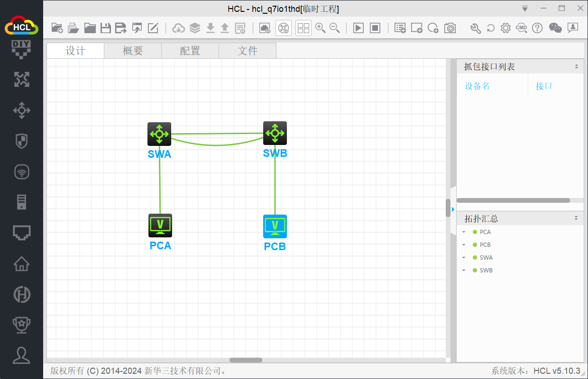Viewport: 588px width, 379px height.
Task: Click the home icon in the sidebar
Action: [21, 263]
